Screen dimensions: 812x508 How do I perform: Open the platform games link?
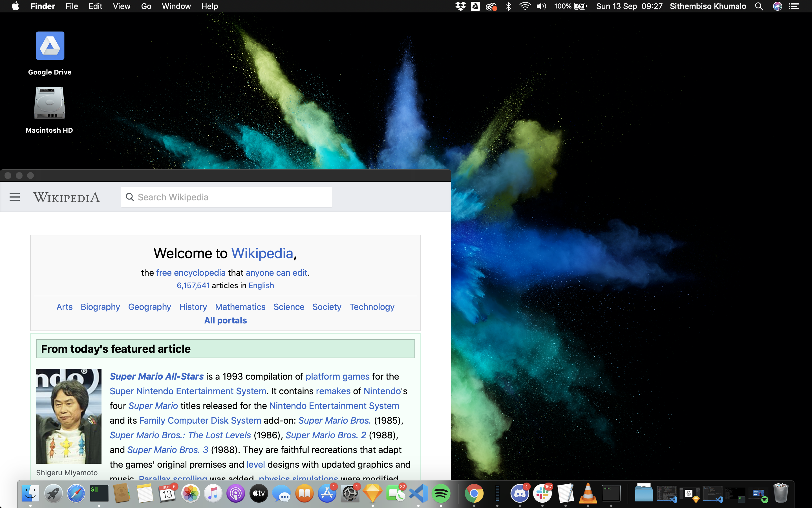[x=337, y=376]
